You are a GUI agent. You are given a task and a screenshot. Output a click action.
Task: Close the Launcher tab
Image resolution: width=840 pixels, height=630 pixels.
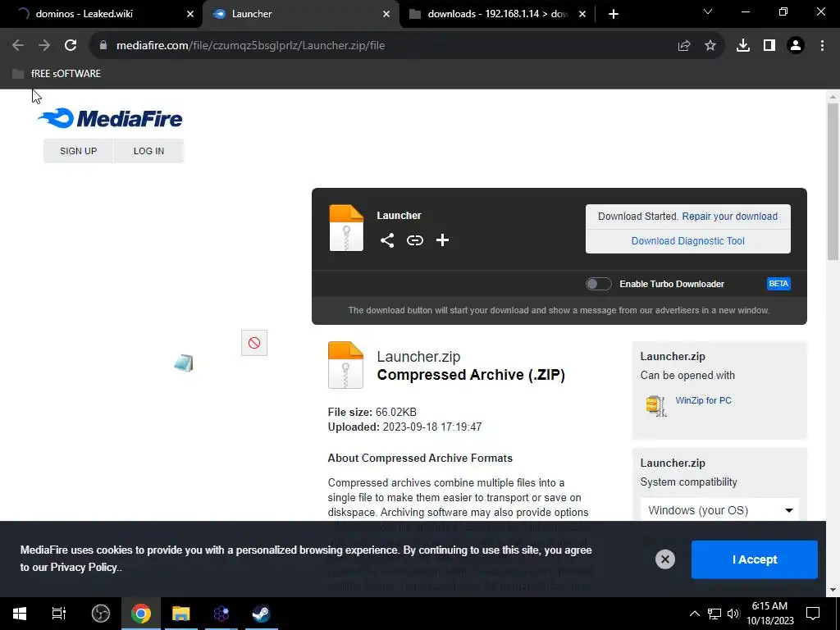click(386, 14)
